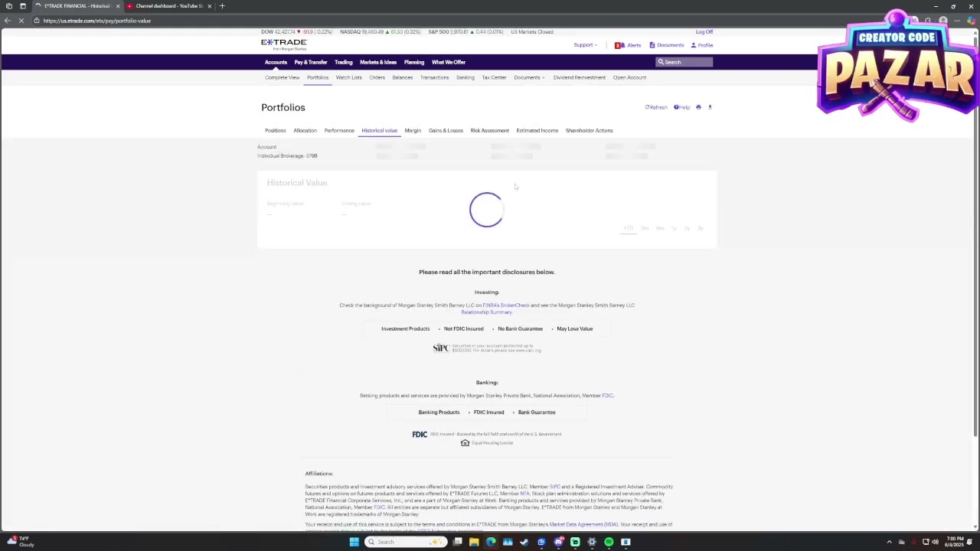The width and height of the screenshot is (980, 551).
Task: Open the Markets & Ideas menu
Action: [378, 62]
